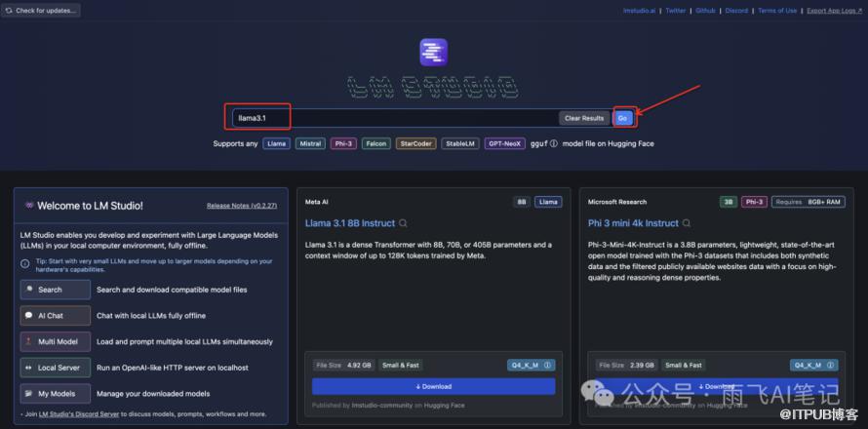Click the Check for updates button
The height and width of the screenshot is (429, 868).
tap(40, 11)
